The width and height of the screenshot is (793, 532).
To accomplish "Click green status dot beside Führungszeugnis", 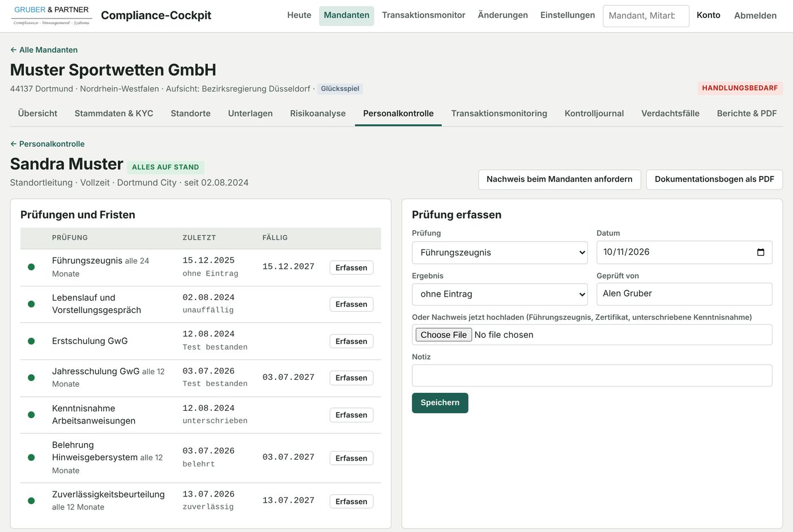I will pyautogui.click(x=31, y=267).
